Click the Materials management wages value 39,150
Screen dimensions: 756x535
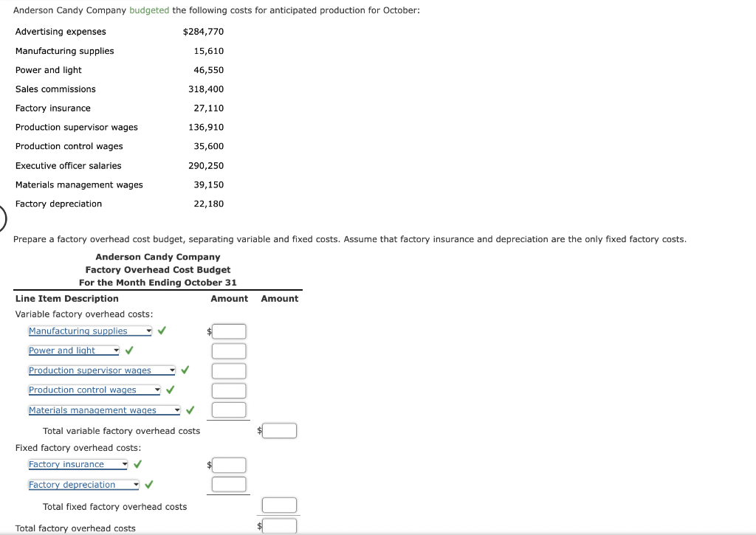click(x=209, y=184)
